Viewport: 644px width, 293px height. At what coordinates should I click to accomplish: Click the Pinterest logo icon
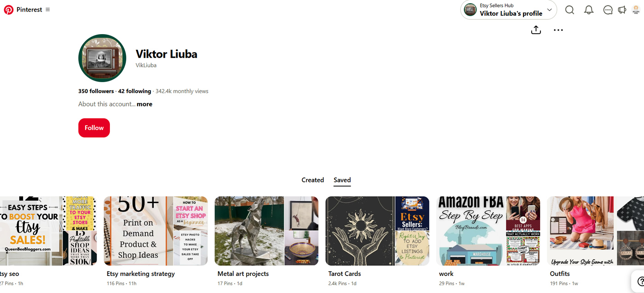coord(9,10)
